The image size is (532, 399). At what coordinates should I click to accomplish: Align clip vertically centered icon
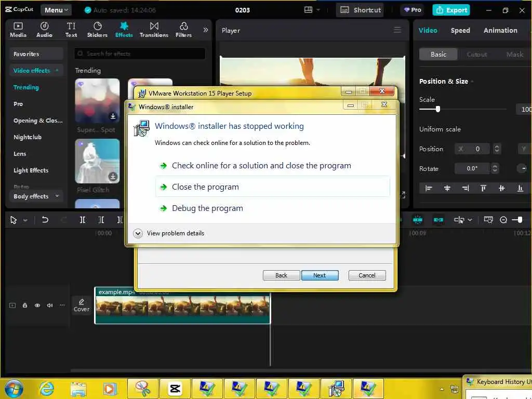pos(501,188)
